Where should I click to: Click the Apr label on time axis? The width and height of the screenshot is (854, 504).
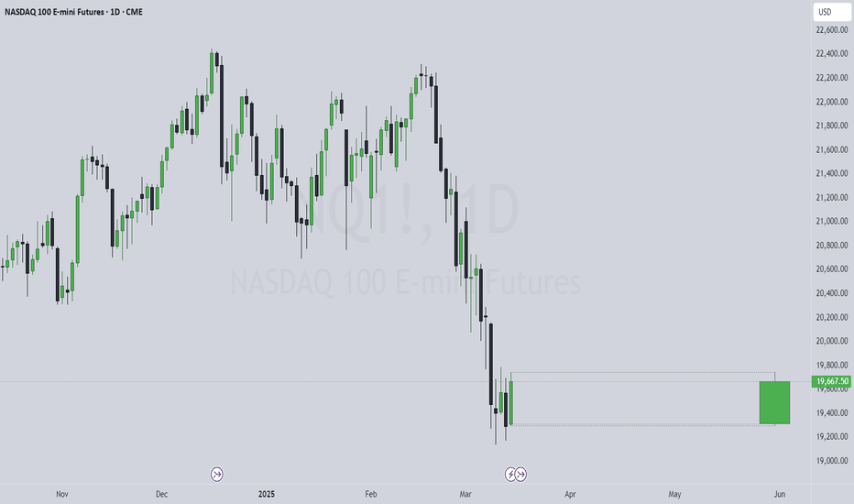570,494
